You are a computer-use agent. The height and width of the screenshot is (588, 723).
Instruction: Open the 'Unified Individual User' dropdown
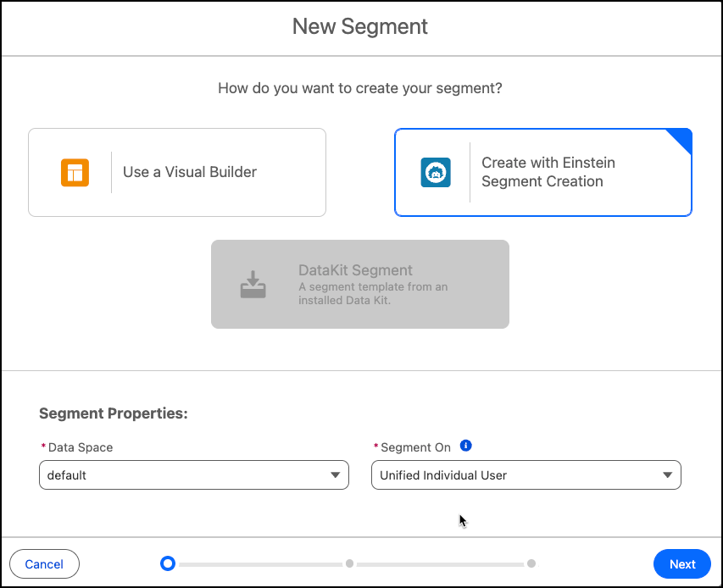click(515, 475)
